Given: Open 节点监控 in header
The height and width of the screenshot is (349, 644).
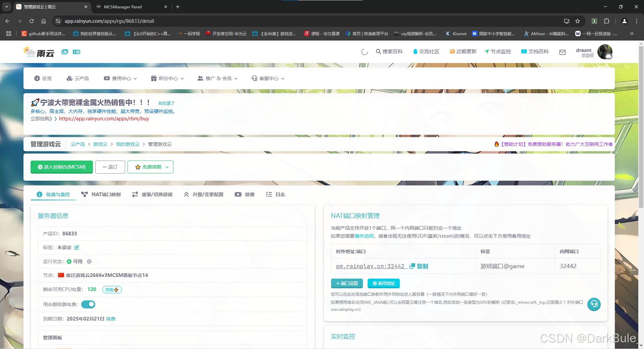Looking at the screenshot, I should click(x=498, y=51).
